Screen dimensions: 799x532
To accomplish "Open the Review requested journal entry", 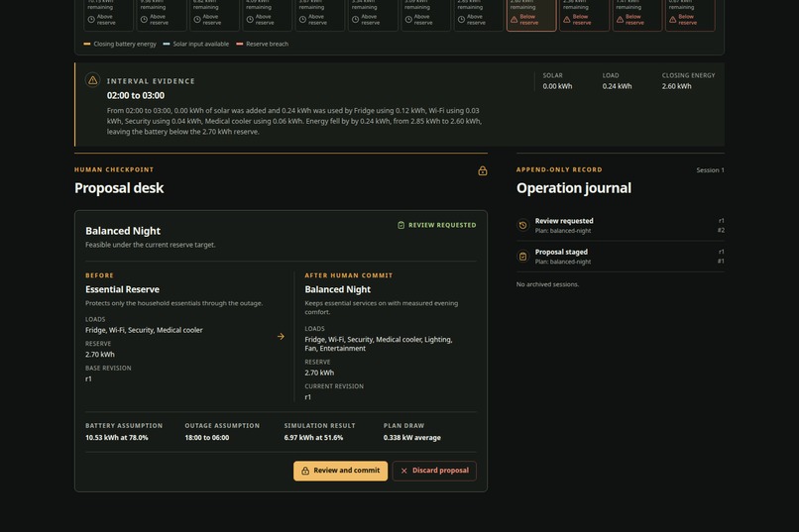I will (621, 225).
